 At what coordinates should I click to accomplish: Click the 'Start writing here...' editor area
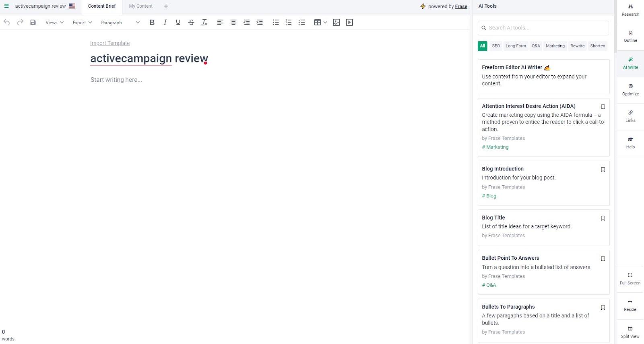pos(116,80)
